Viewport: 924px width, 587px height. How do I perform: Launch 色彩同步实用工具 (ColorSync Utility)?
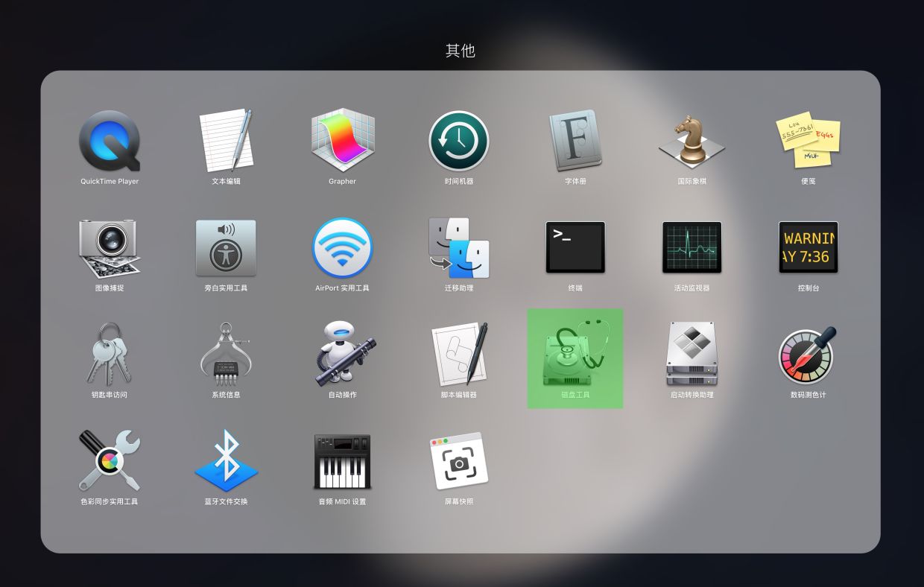(x=110, y=460)
